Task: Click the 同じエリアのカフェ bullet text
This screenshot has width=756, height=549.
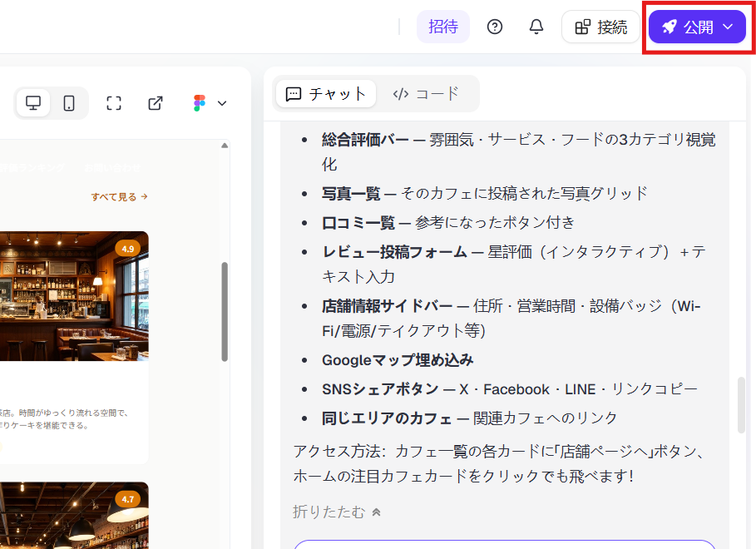Action: [469, 418]
